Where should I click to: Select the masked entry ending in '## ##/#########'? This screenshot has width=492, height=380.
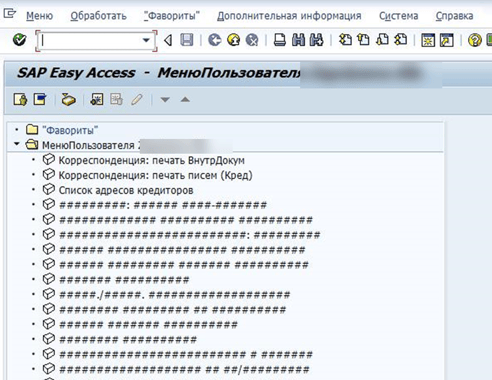[x=184, y=369]
